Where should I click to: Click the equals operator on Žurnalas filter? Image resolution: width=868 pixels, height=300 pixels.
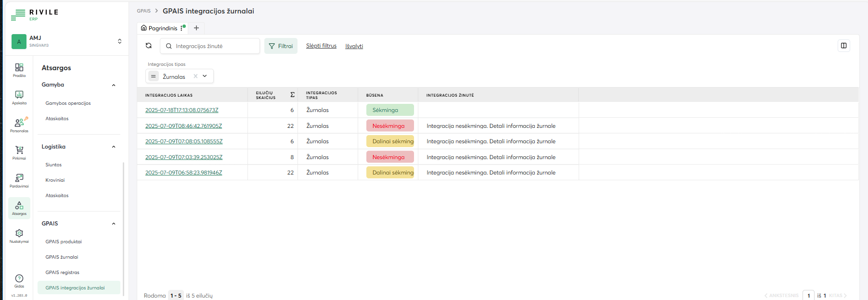point(153,76)
